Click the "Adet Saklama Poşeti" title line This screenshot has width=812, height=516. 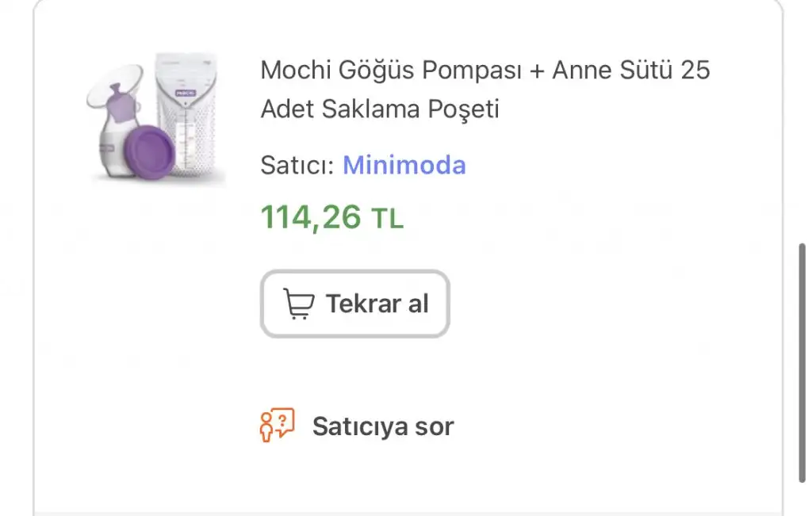click(x=380, y=109)
